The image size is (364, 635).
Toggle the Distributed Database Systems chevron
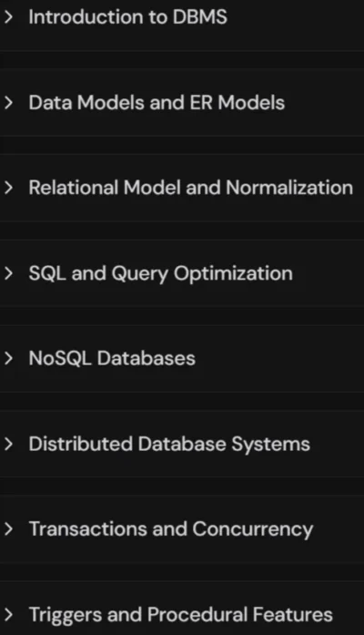(8, 444)
